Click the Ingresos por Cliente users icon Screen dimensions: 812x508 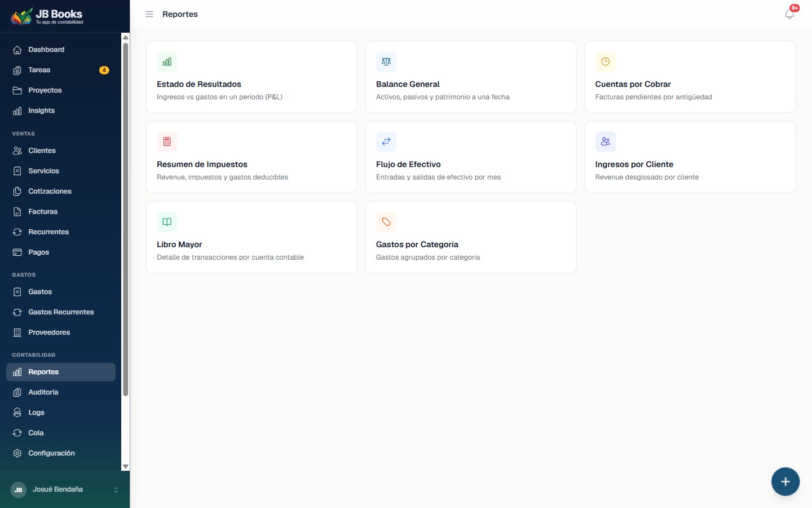606,142
